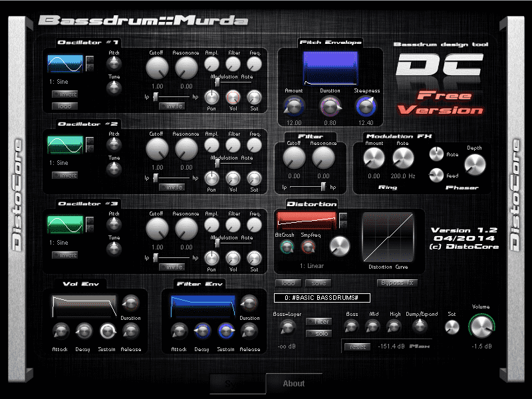This screenshot has width=532, height=399.
Task: Click the Phaser Depth knob
Action: pos(475,164)
